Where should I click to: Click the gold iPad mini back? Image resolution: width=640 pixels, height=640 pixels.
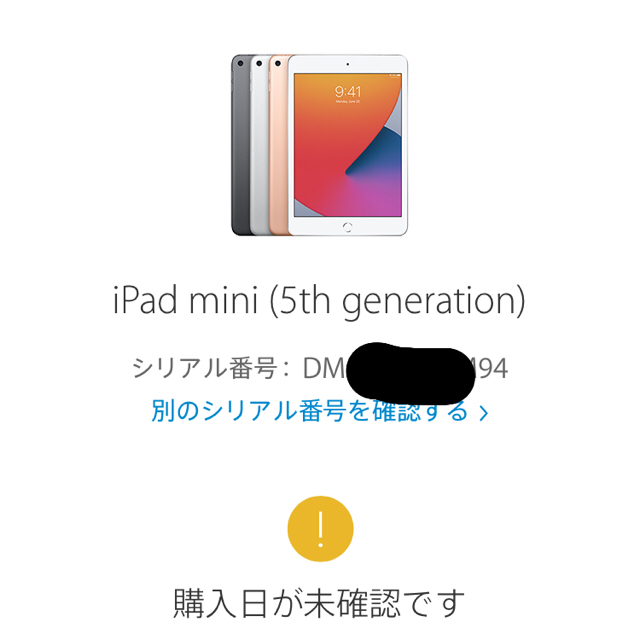tap(278, 145)
